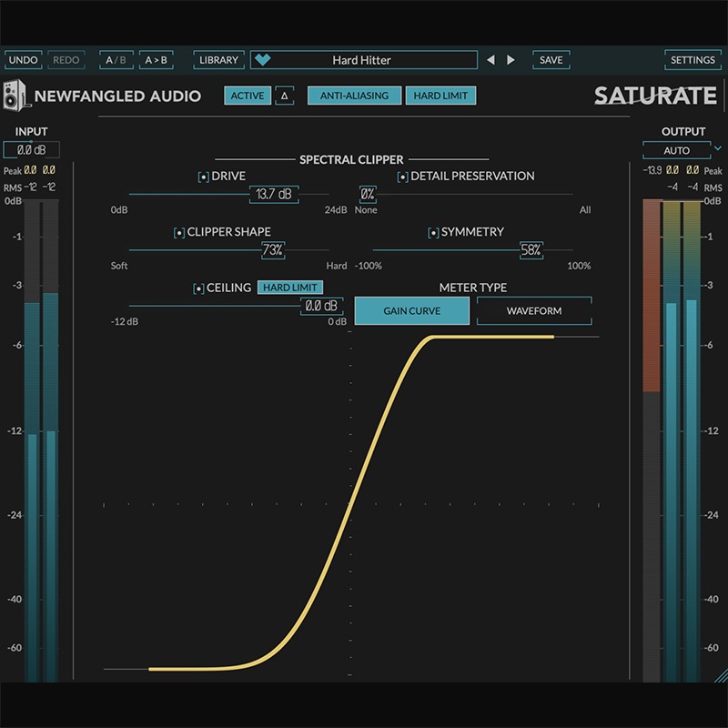Select the WAVEFORM meter type

tap(534, 310)
